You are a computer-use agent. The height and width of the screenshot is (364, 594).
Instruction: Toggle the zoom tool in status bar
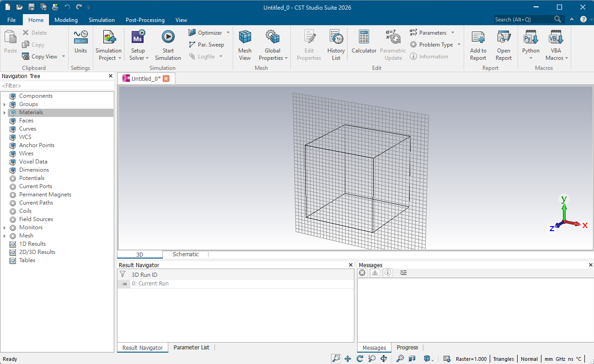point(336,359)
